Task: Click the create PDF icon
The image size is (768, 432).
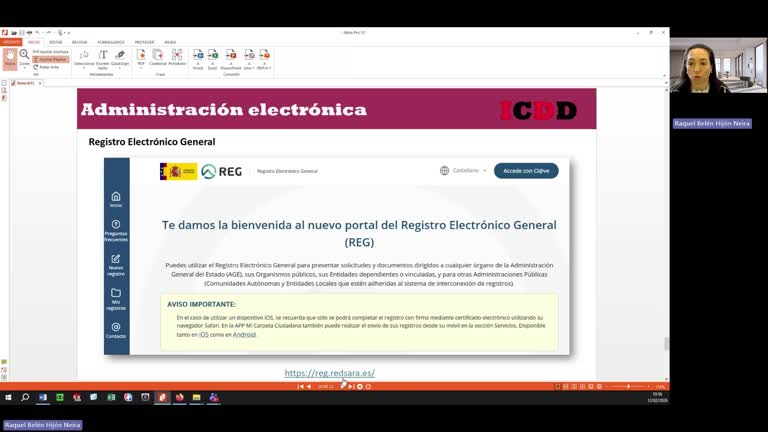Action: pyautogui.click(x=141, y=57)
